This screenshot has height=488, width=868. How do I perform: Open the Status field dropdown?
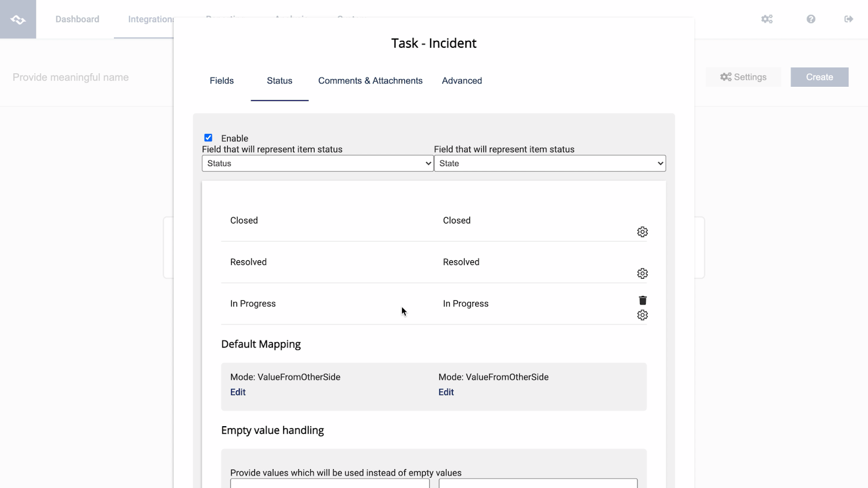[x=317, y=163]
